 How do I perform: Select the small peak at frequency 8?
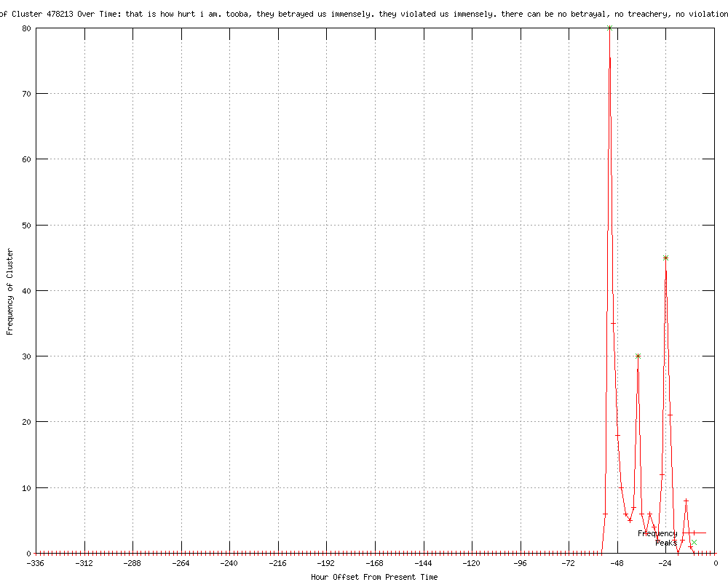[x=686, y=501]
